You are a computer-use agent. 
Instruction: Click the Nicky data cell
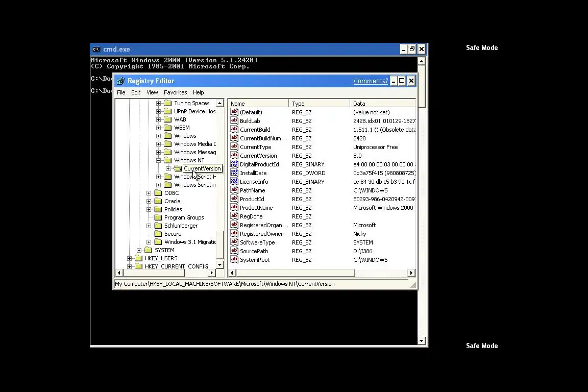pos(360,234)
